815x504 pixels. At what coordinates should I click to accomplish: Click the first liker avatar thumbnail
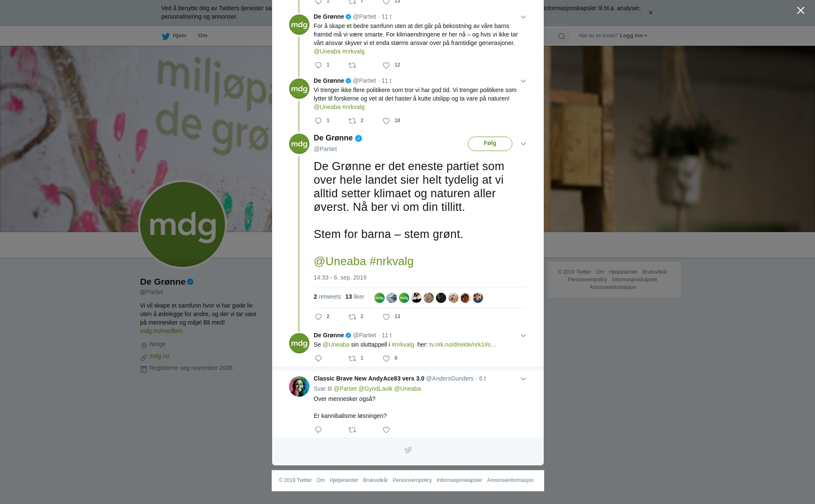point(379,298)
